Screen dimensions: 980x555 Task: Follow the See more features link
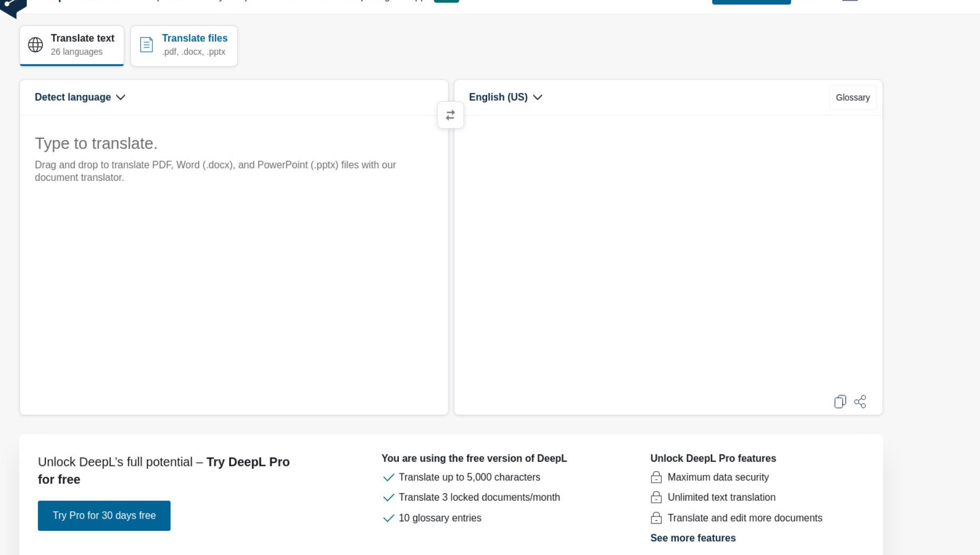click(693, 538)
